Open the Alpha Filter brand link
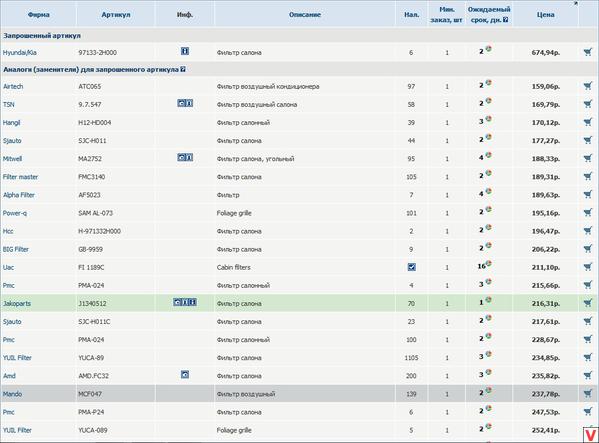The height and width of the screenshot is (443, 599). (x=19, y=195)
